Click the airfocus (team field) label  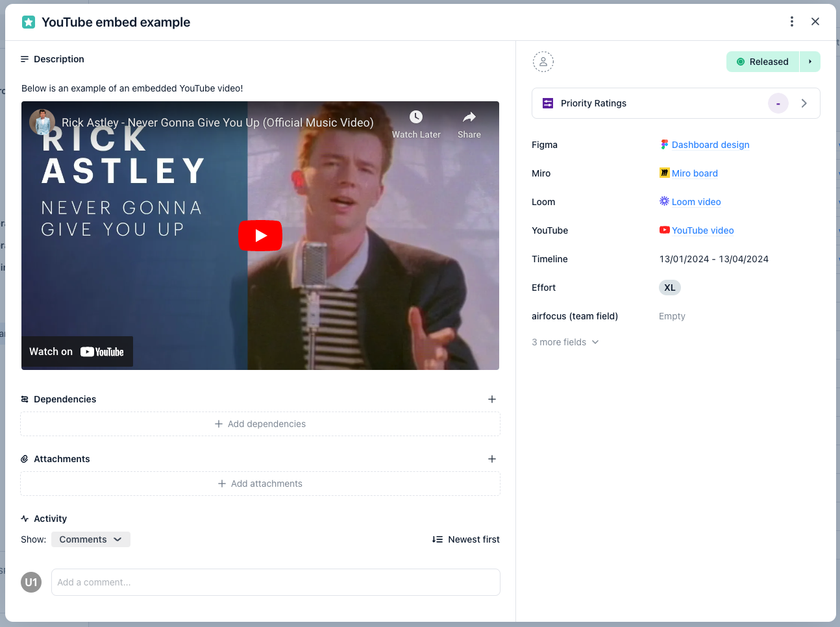pos(574,316)
